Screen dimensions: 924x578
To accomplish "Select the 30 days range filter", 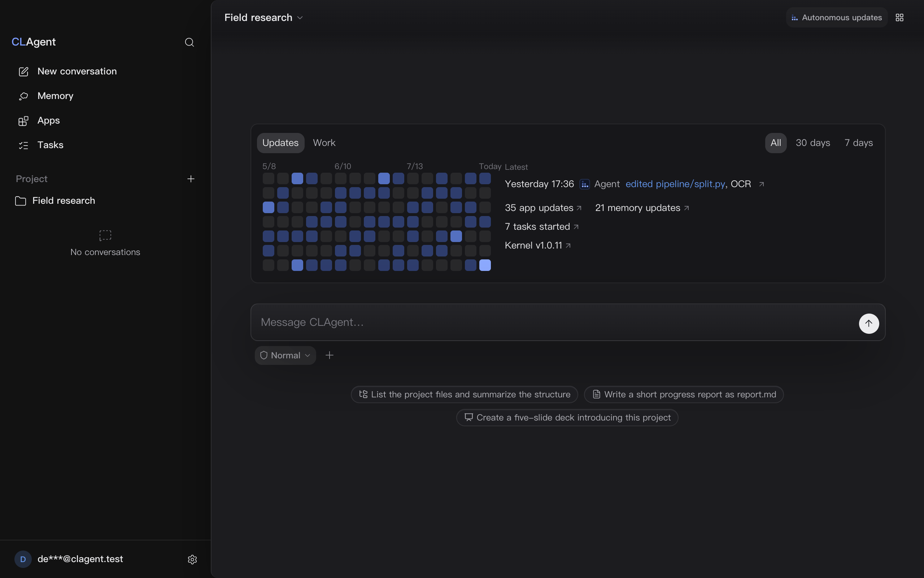I will coord(812,143).
